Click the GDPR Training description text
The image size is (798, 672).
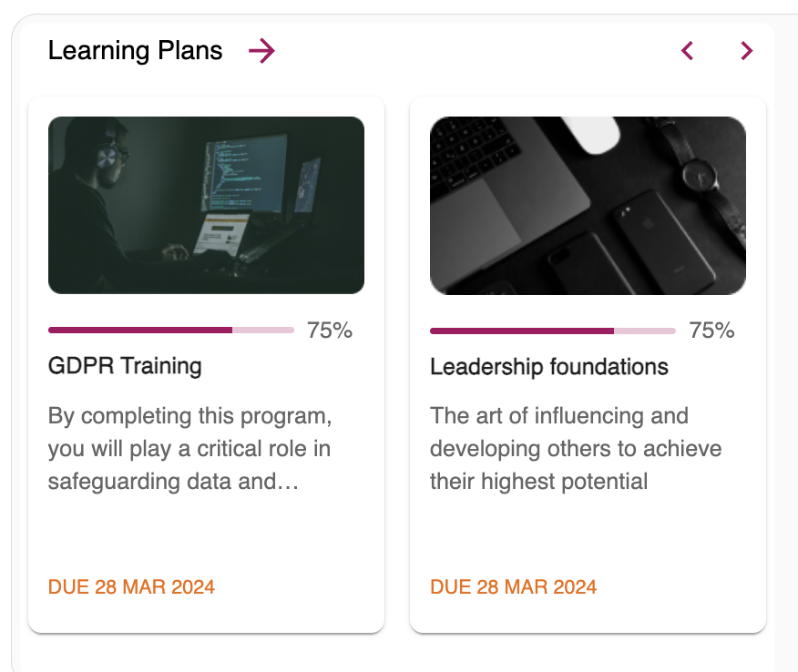point(189,449)
